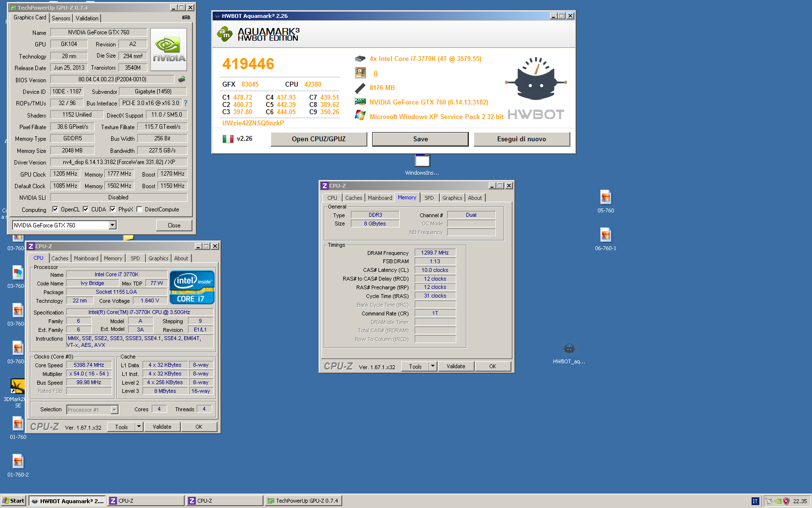Switch to the Validation tab in GPU-Z

coord(87,18)
